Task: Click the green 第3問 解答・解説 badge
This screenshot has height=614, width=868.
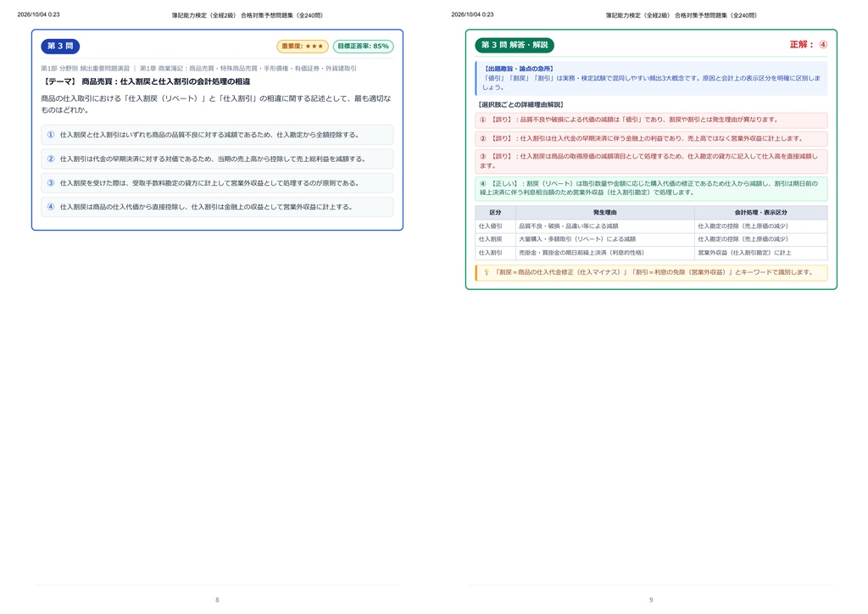Action: (515, 45)
